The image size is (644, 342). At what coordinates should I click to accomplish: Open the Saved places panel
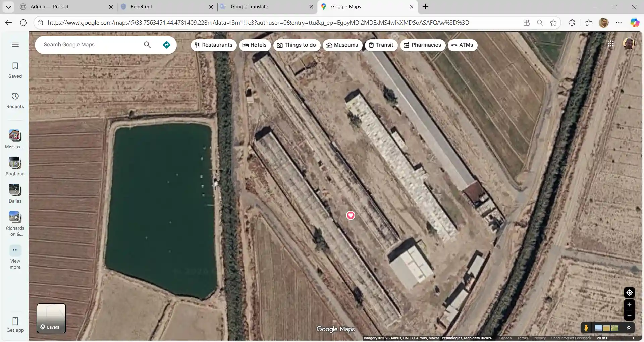tap(15, 70)
